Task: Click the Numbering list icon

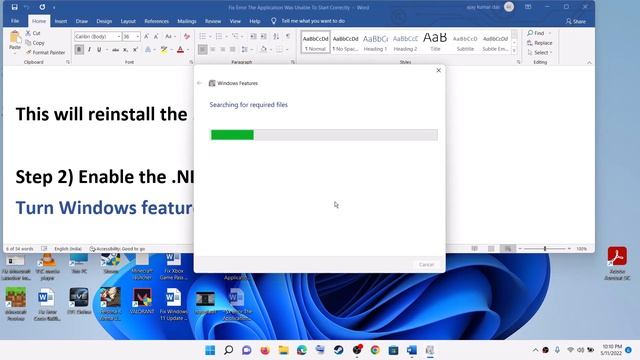Action: pyautogui.click(x=219, y=36)
